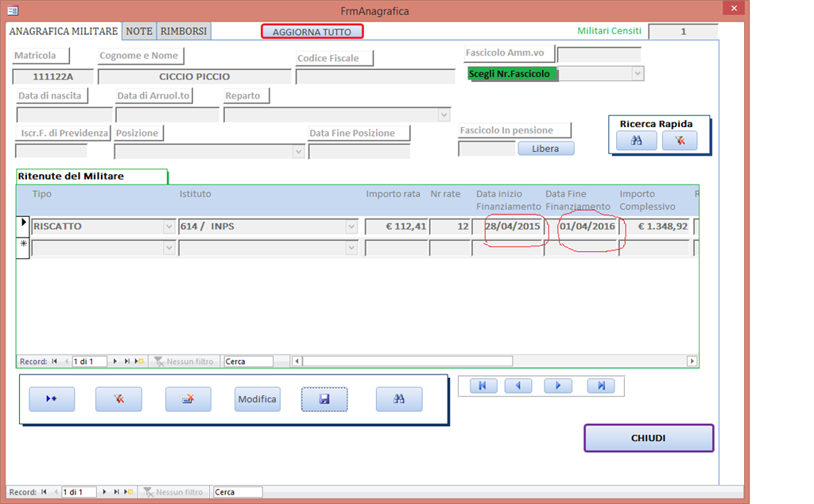Screen dimensions: 814x504
Task: Click the Importo rata cell € 112,41
Action: (x=397, y=227)
